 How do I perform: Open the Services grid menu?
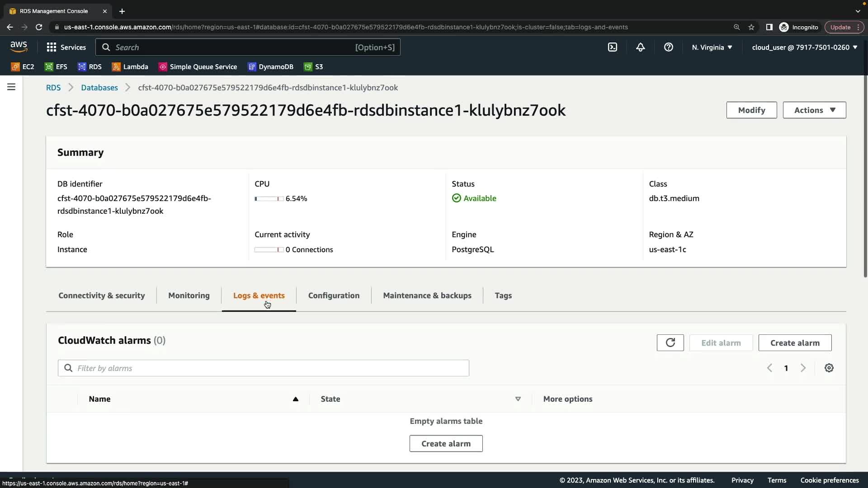point(66,47)
